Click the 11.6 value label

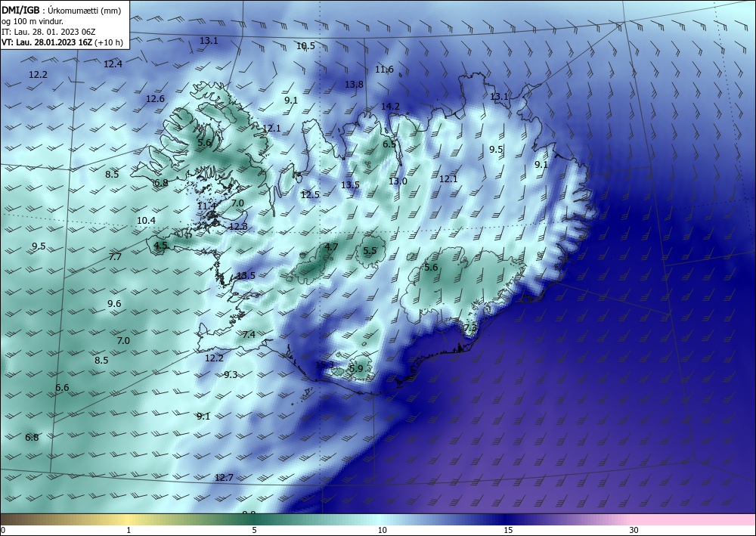[384, 70]
